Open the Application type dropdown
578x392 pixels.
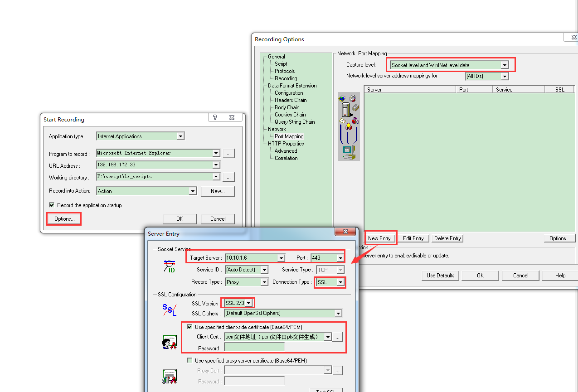(x=180, y=136)
